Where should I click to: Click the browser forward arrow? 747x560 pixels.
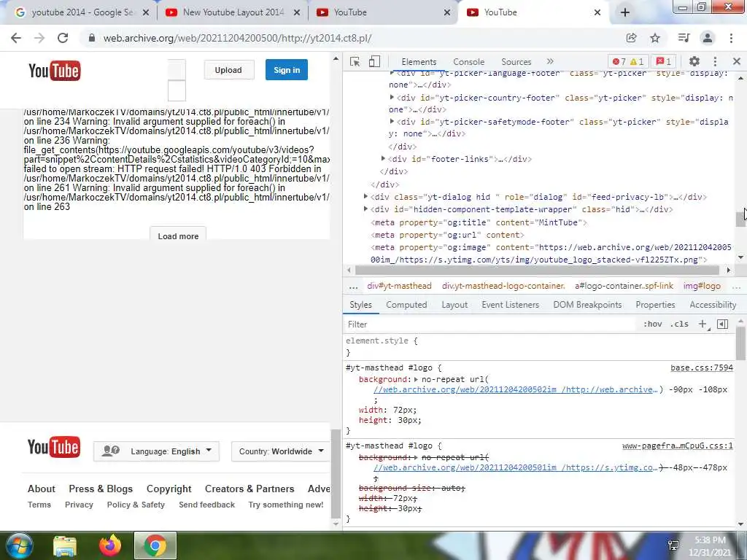point(39,38)
